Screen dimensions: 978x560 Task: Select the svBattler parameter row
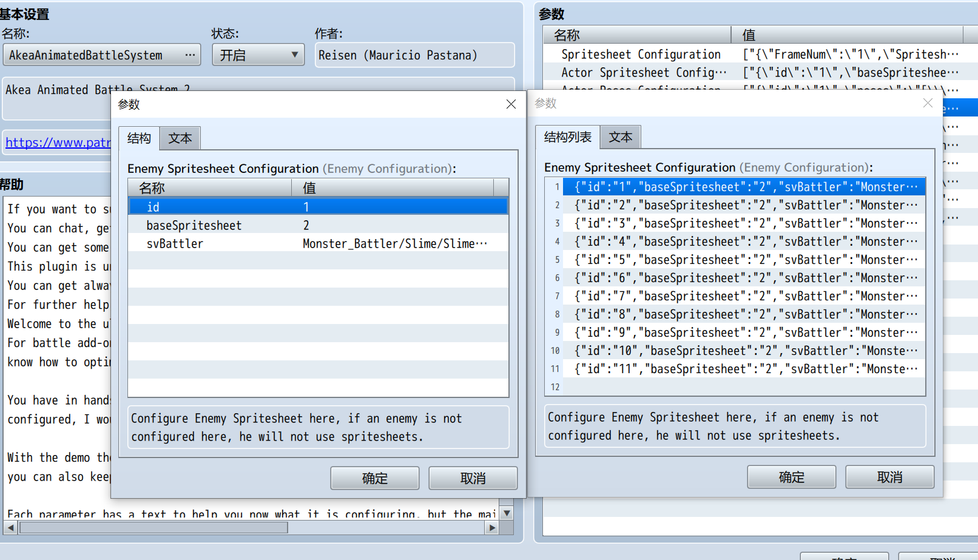319,243
